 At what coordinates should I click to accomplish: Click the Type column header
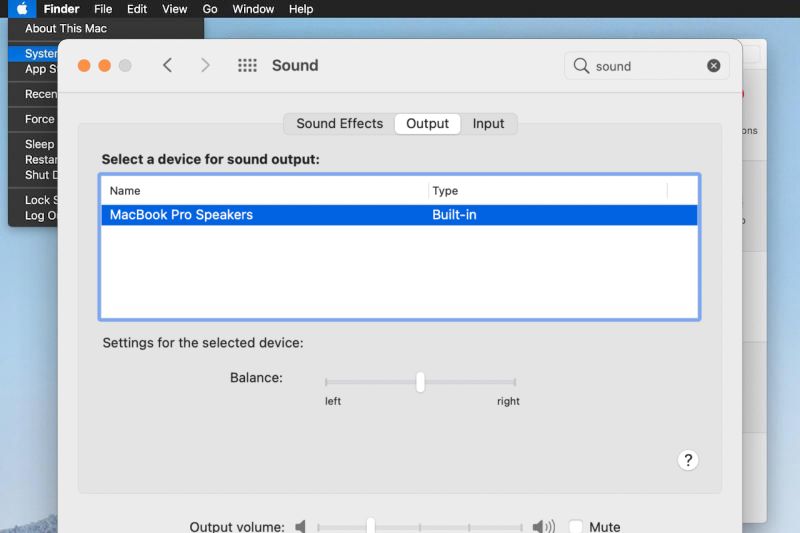445,191
